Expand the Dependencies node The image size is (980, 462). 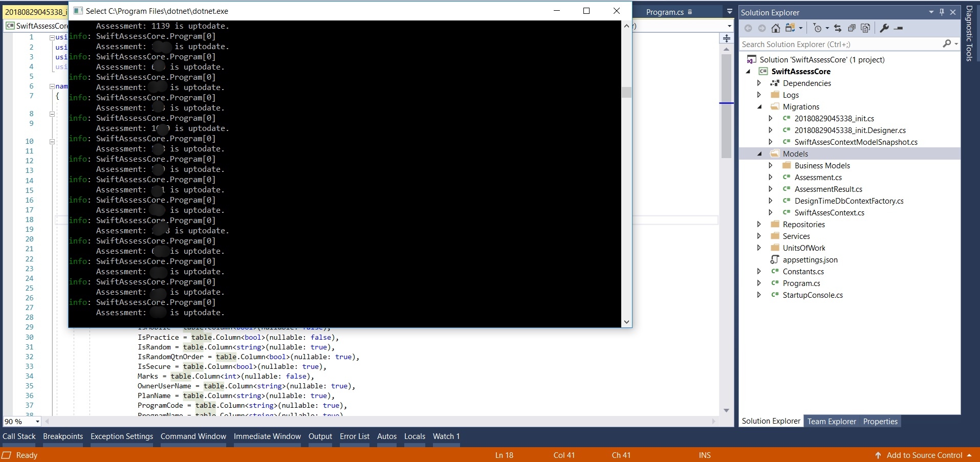(759, 83)
